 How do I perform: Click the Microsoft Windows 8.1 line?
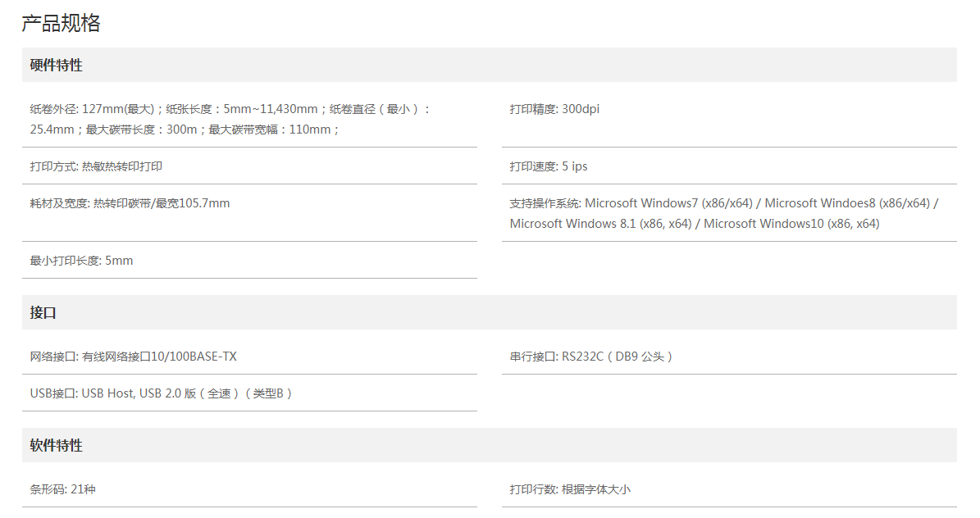(600, 224)
